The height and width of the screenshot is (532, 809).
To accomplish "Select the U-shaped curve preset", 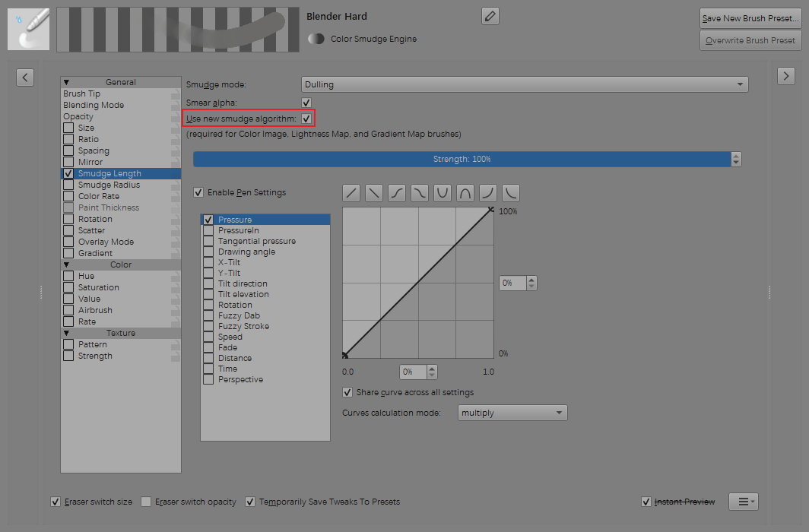I will 443,193.
